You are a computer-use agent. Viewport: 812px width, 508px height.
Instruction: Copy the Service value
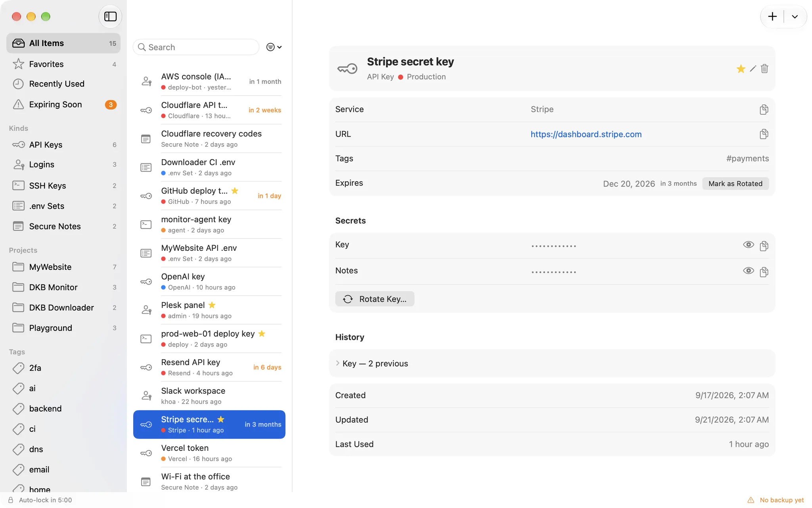(764, 110)
